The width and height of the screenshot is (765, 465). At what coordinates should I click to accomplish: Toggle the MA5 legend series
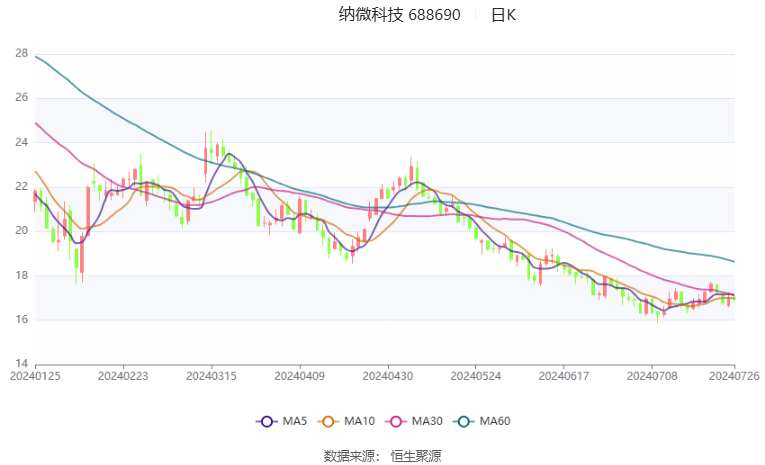(282, 421)
